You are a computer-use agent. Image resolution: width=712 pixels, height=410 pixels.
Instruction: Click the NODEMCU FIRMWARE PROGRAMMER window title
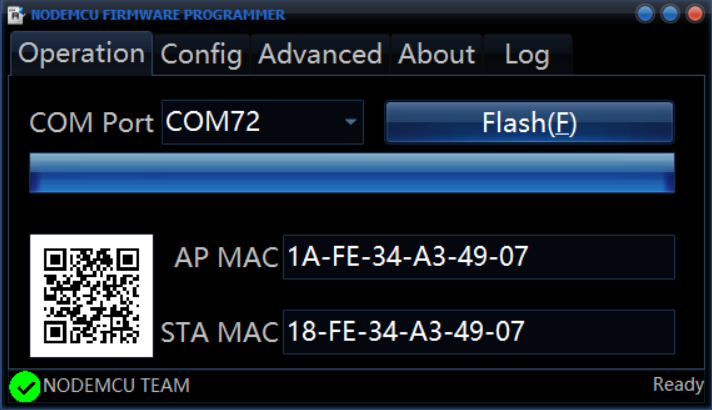(158, 15)
